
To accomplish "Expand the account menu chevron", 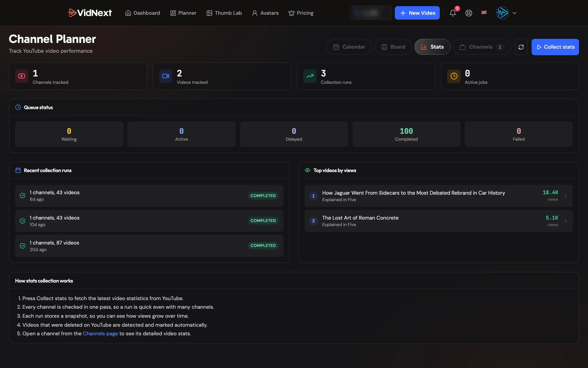I will [x=514, y=13].
